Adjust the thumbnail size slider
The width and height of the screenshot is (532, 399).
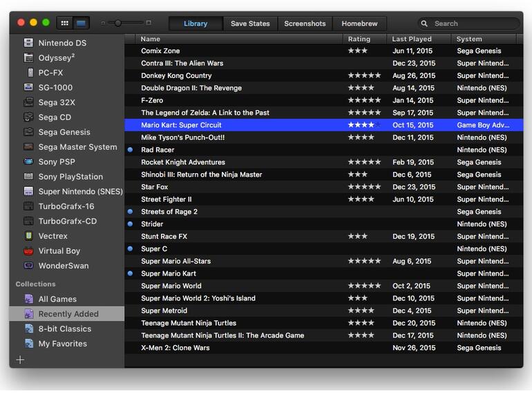[117, 23]
